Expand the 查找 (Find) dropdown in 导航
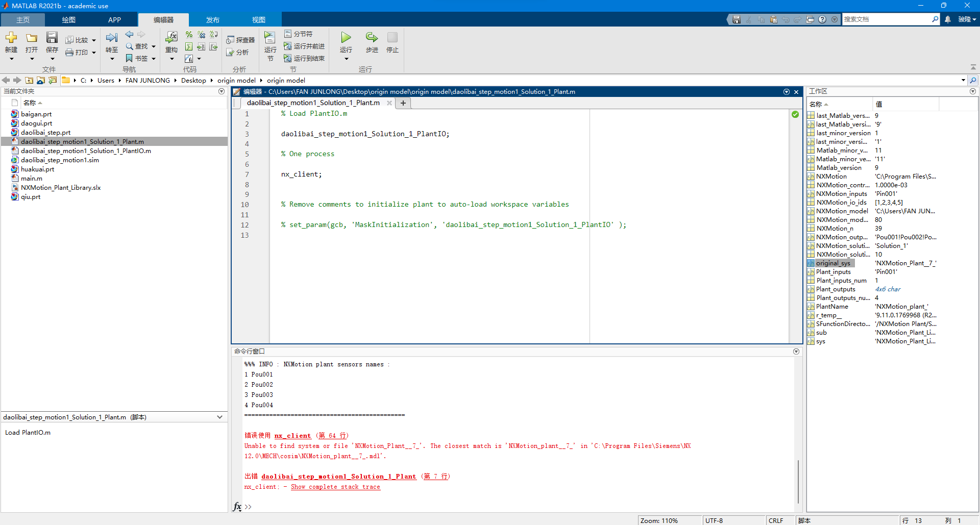 click(153, 45)
